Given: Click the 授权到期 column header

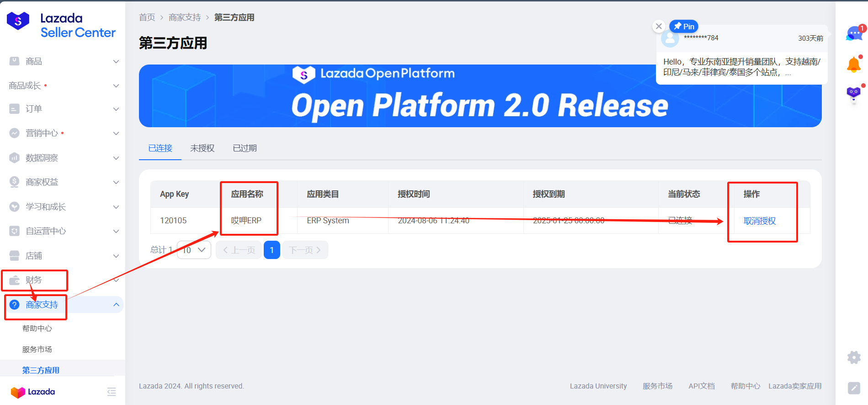Looking at the screenshot, I should pyautogui.click(x=549, y=194).
